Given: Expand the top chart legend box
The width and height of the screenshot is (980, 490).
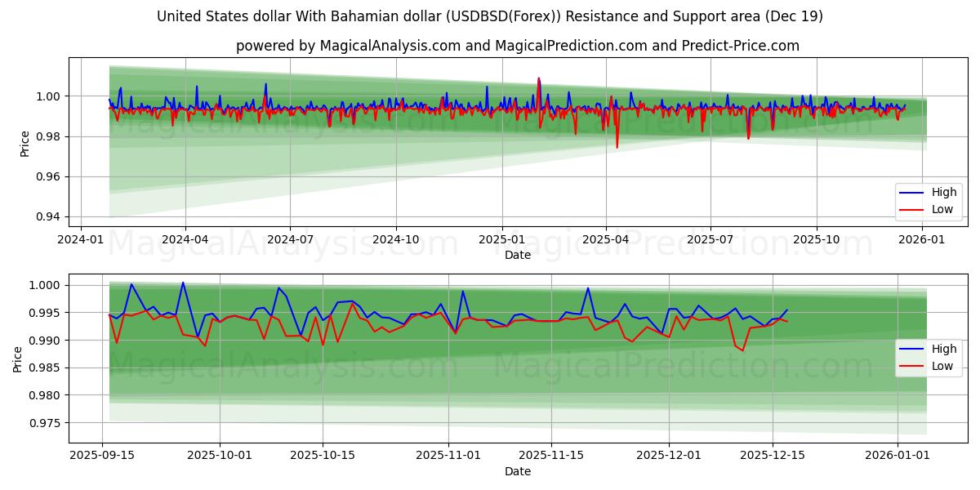Looking at the screenshot, I should pos(928,200).
